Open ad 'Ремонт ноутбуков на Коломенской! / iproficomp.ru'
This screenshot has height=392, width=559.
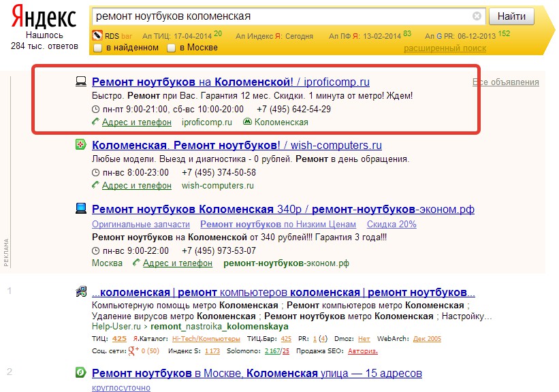point(231,82)
